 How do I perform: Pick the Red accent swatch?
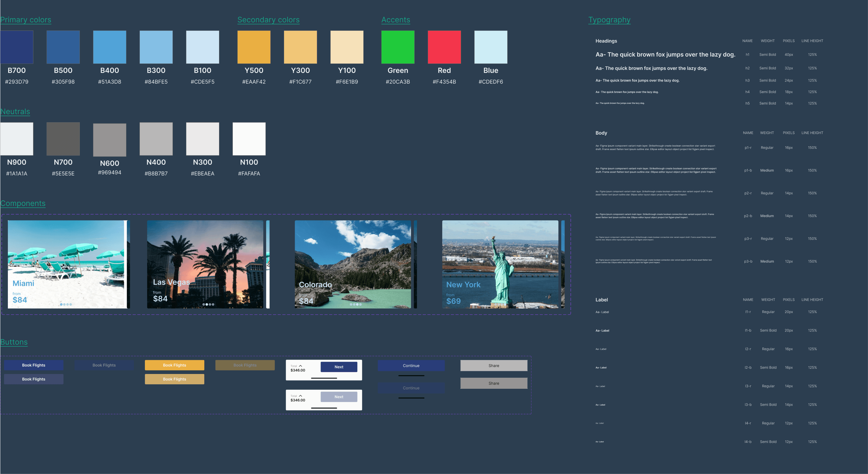coord(444,47)
